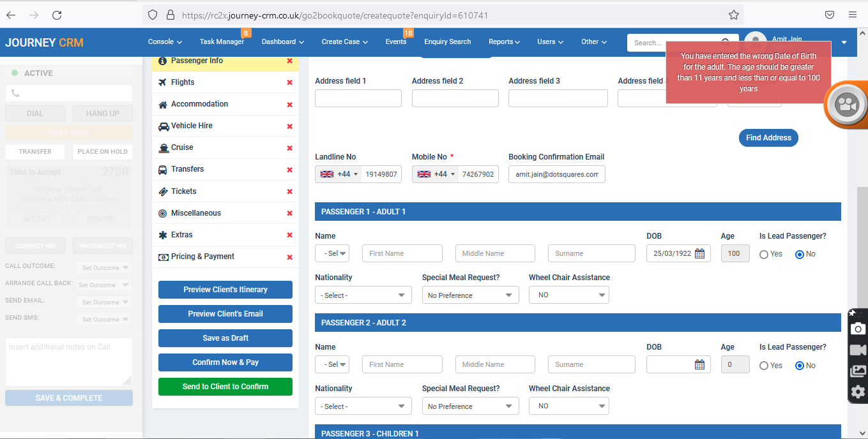Click the Find Address button

click(x=768, y=138)
